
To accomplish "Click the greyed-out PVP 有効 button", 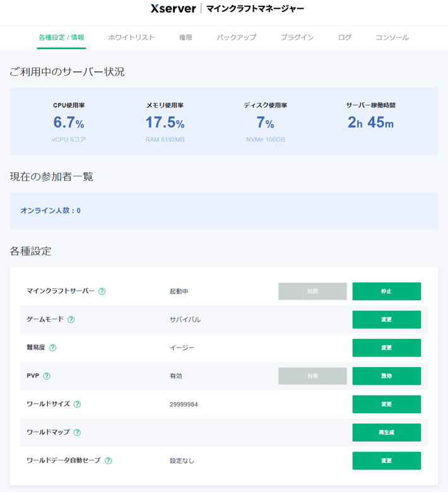I will [312, 376].
